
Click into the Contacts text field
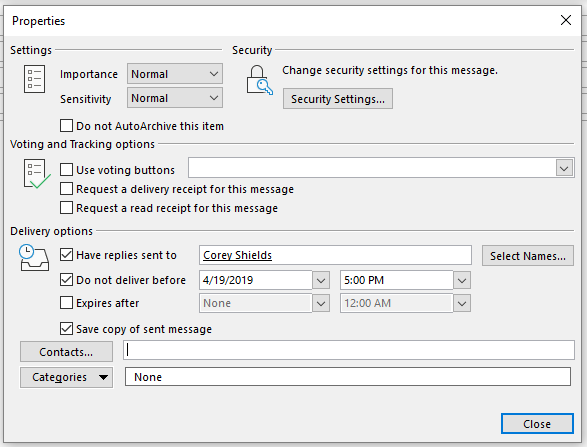coord(349,350)
